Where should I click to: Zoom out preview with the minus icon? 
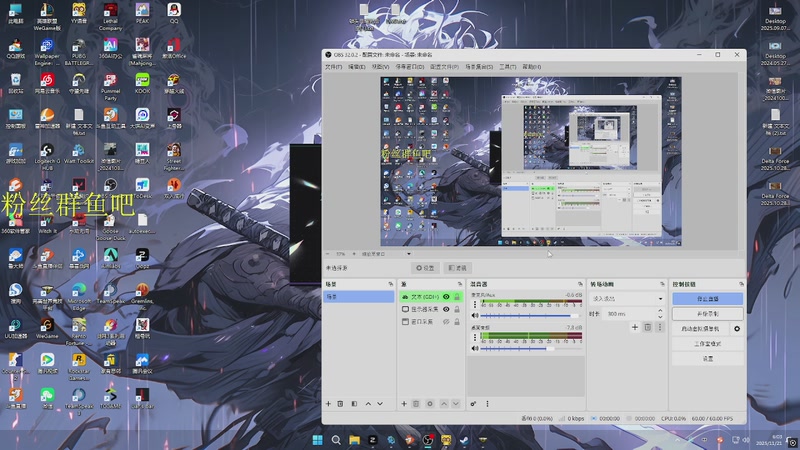(328, 254)
